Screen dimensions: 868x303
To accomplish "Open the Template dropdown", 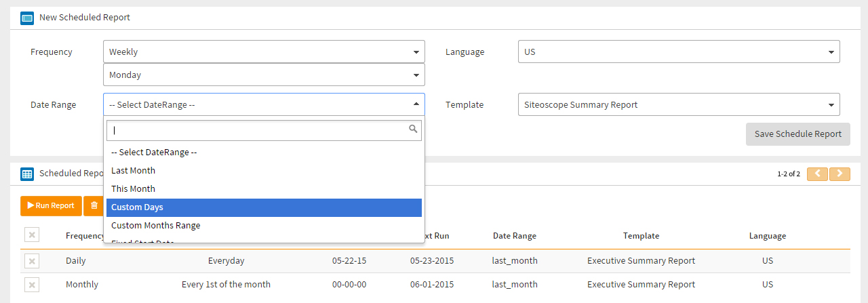I will 678,104.
